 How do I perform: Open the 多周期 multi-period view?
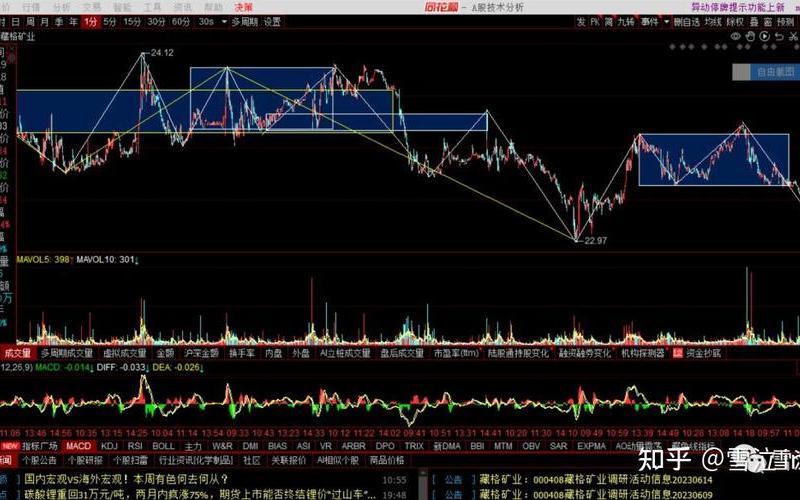tap(244, 22)
